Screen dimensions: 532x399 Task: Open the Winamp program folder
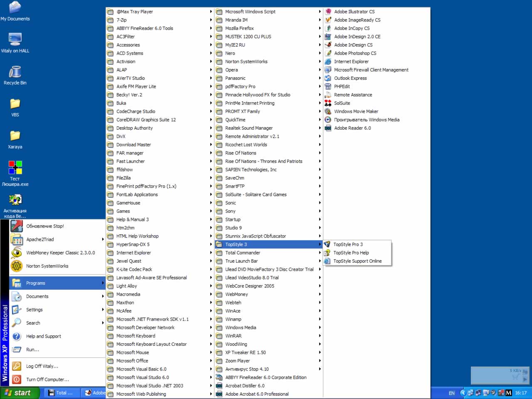pyautogui.click(x=269, y=319)
